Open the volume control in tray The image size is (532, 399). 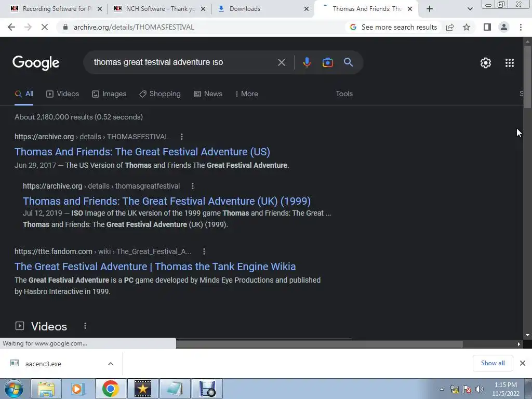pos(480,389)
